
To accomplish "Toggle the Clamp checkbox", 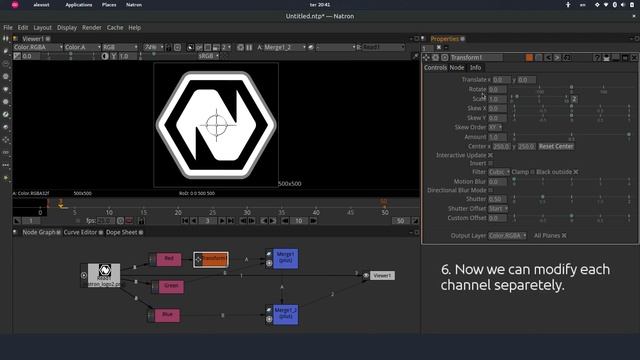I will (532, 172).
